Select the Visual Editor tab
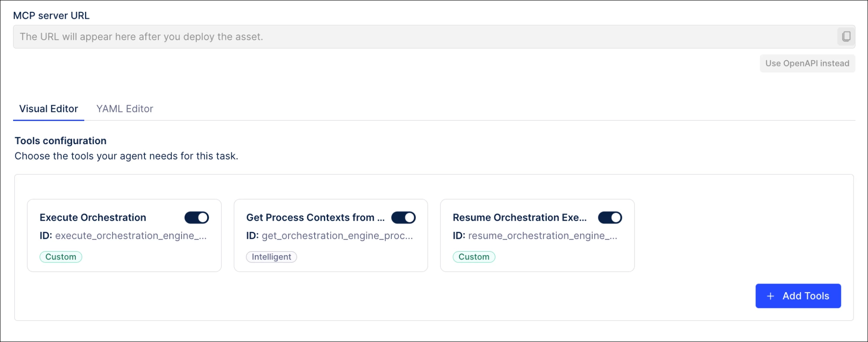The image size is (868, 342). (x=48, y=109)
